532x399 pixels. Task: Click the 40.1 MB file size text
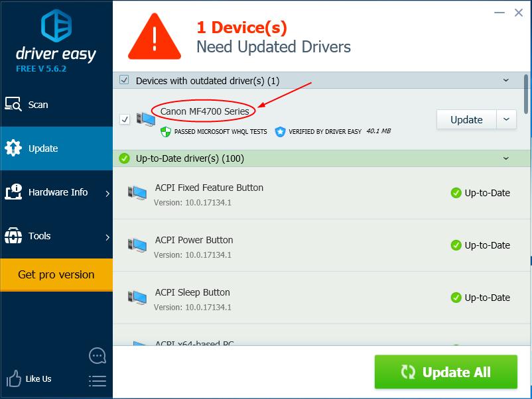(x=378, y=131)
